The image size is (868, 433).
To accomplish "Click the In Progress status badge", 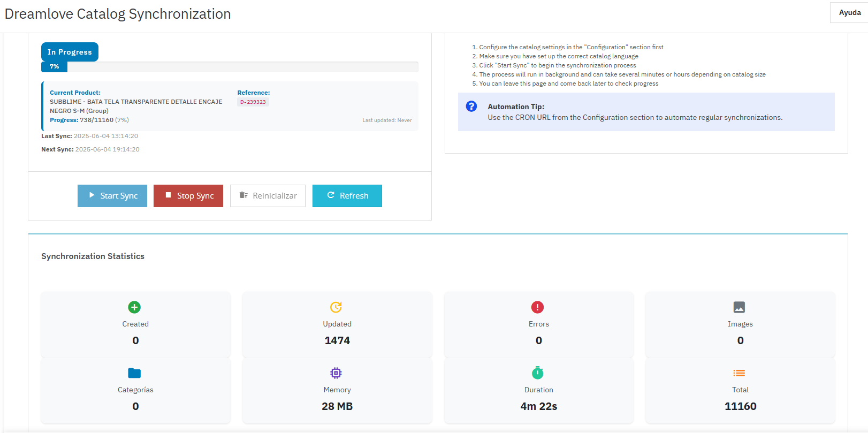I will pos(70,52).
